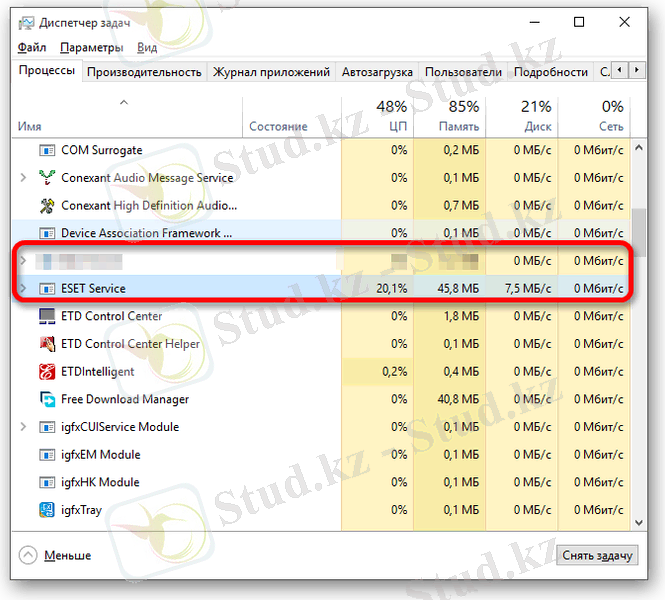665x600 pixels.
Task: Click the Free Download Manager icon
Action: coord(47,399)
